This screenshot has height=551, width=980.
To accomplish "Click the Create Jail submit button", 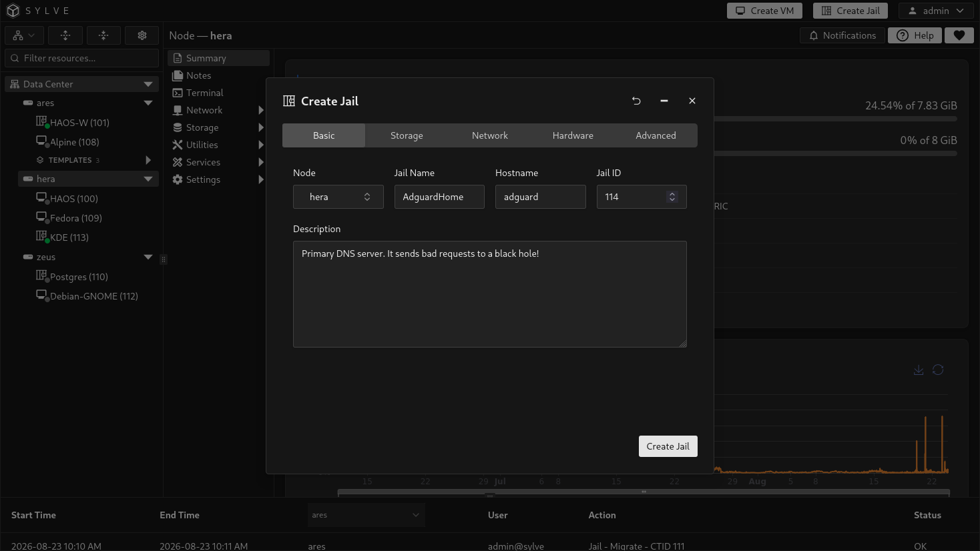I will point(668,446).
